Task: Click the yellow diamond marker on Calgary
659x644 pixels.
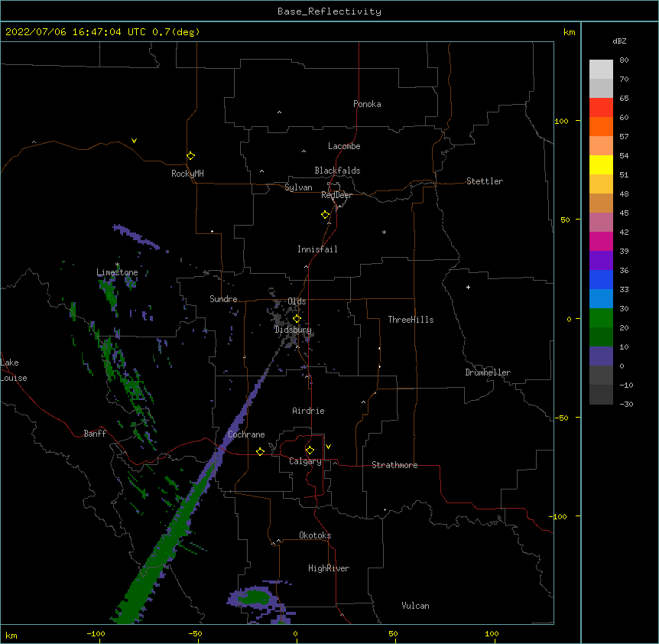Action: pos(310,450)
